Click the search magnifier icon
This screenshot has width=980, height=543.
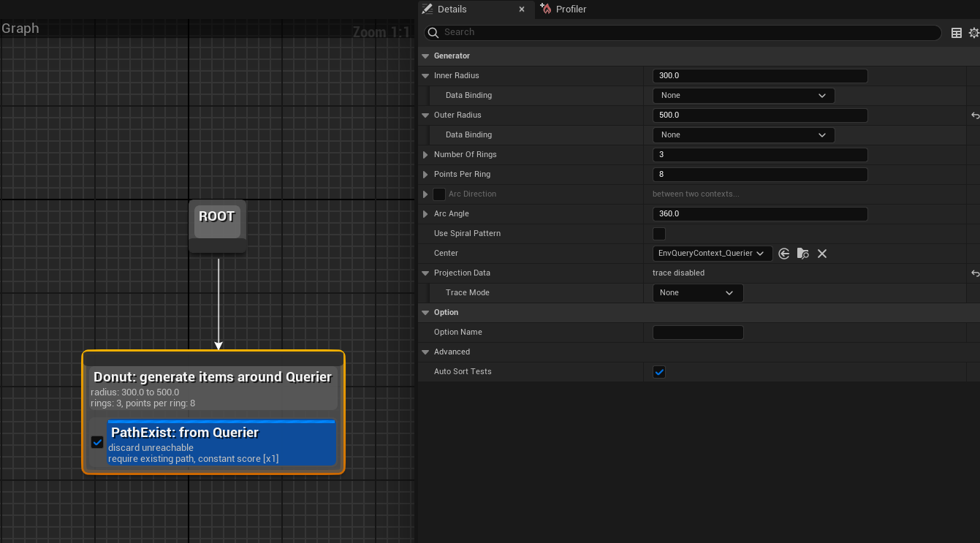[x=433, y=32]
